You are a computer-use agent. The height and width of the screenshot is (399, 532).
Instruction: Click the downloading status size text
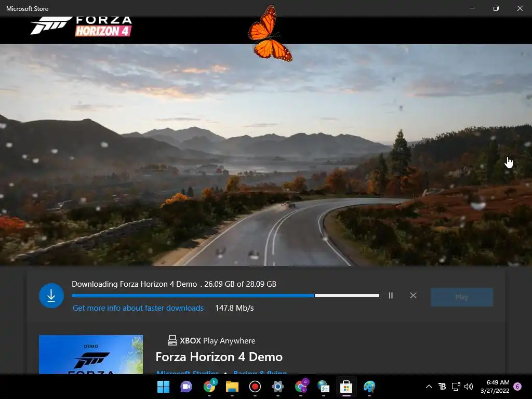(174, 284)
